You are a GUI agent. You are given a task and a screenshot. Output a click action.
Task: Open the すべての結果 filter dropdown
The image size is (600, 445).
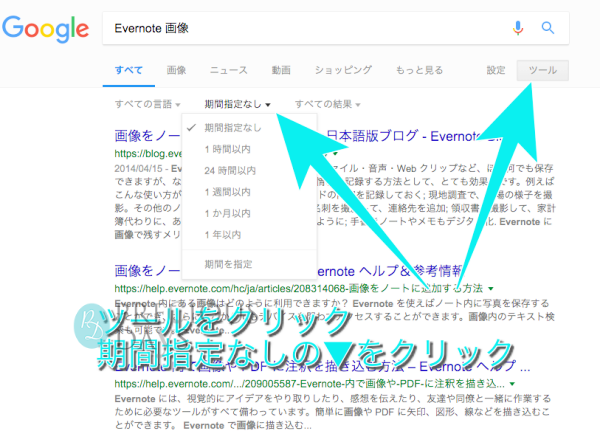pos(328,104)
